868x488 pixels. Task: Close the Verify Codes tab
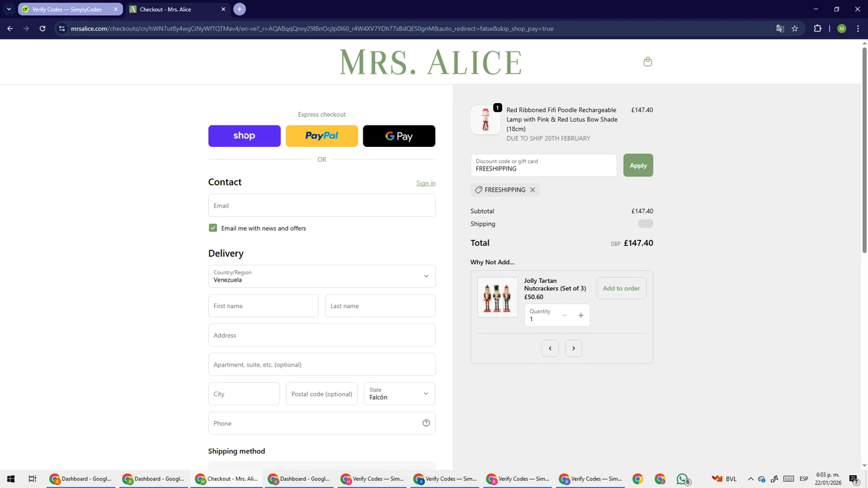point(116,9)
